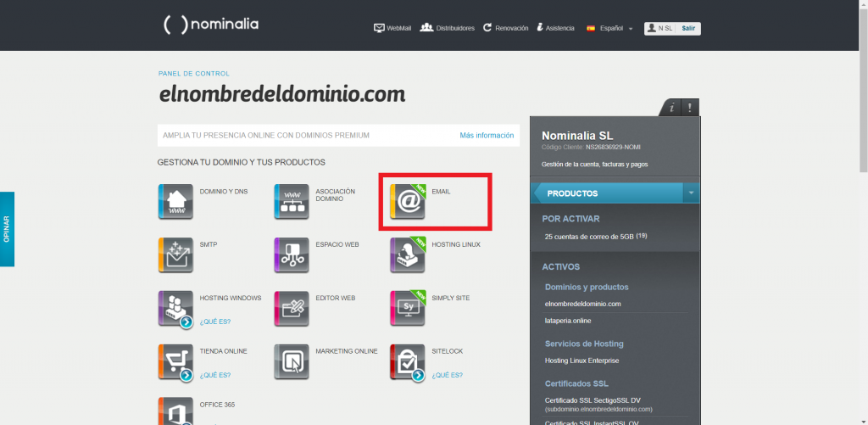Image resolution: width=868 pixels, height=425 pixels.
Task: Open the Email @ icon
Action: (407, 202)
